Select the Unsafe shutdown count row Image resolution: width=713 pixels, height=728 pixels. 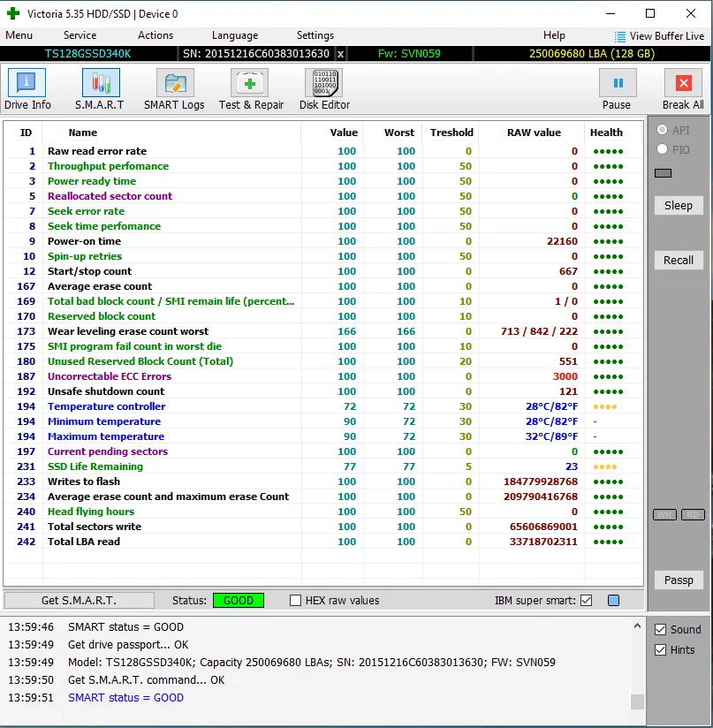(x=323, y=391)
